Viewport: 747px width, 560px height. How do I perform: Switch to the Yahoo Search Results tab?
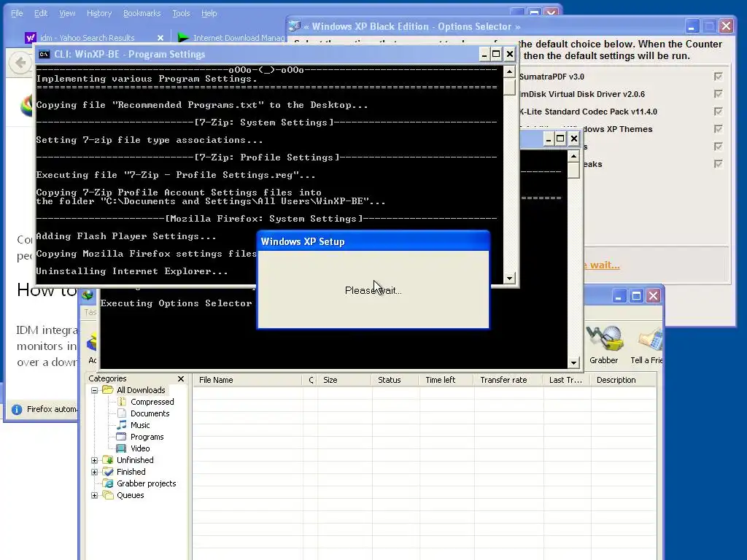pos(96,38)
